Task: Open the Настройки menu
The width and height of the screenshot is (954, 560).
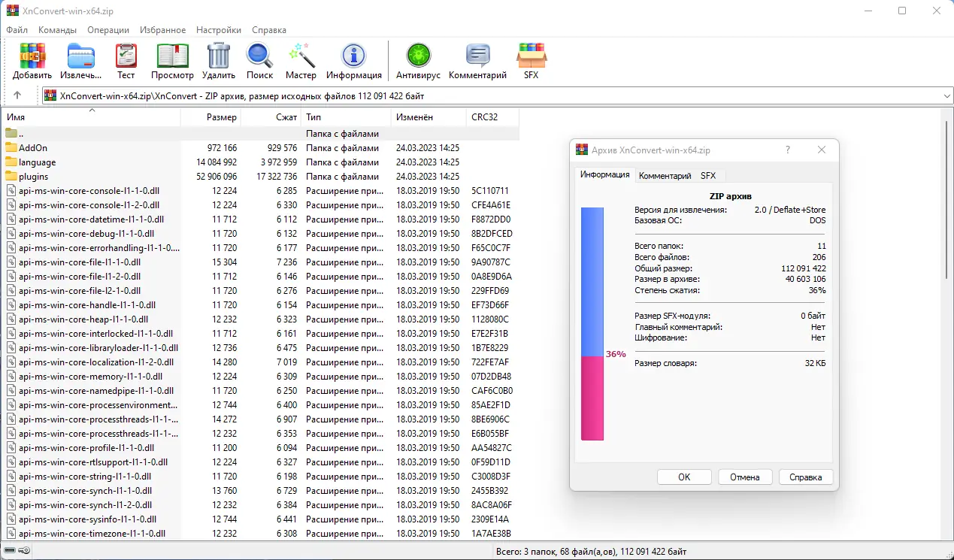Action: pyautogui.click(x=219, y=30)
